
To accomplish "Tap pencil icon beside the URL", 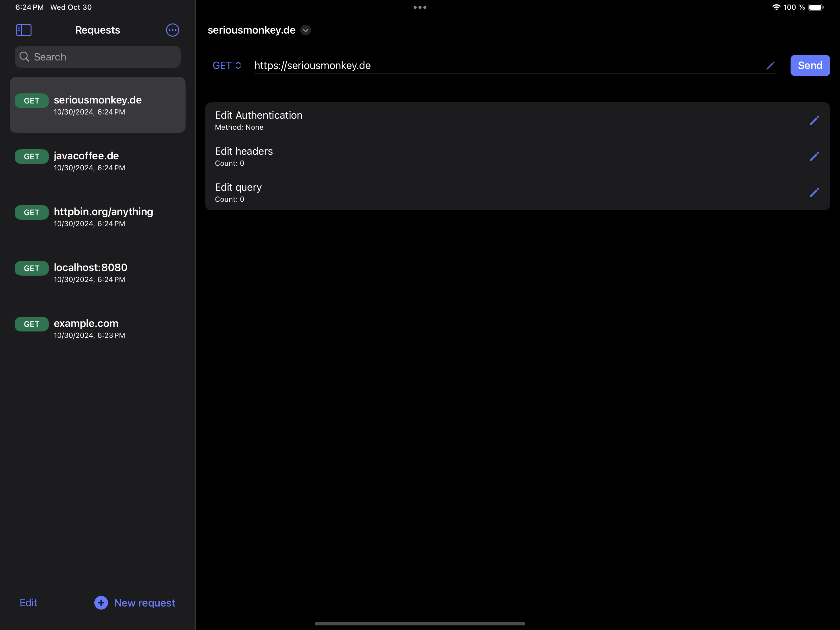I will [770, 65].
